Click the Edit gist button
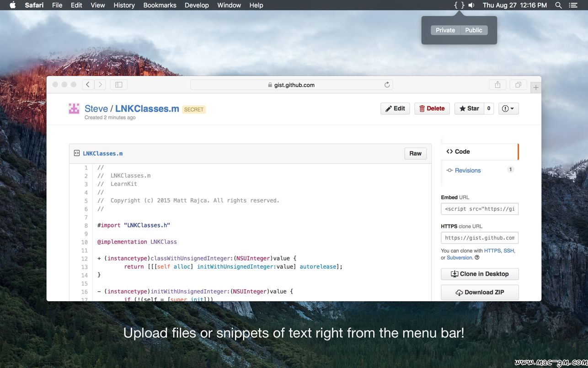588x368 pixels. click(395, 108)
